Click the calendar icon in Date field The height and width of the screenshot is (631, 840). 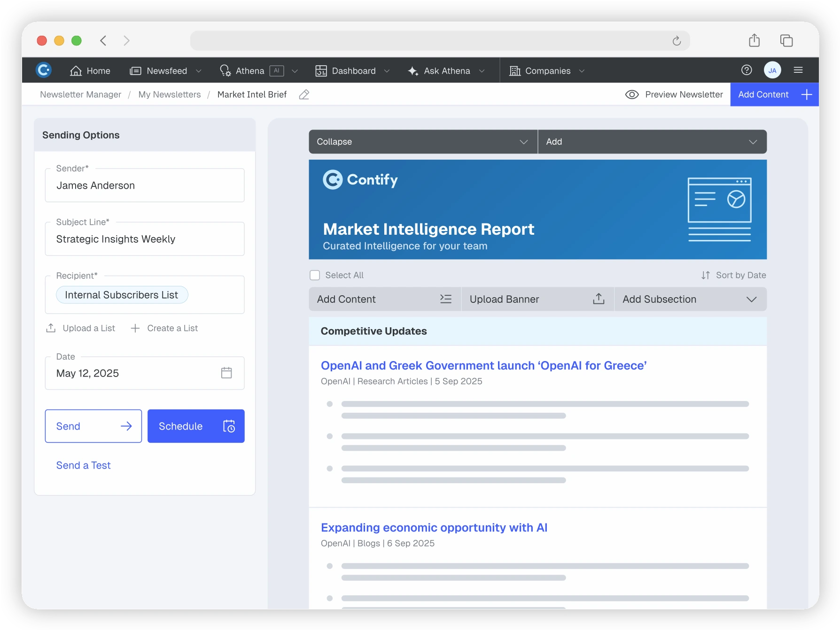(x=226, y=373)
